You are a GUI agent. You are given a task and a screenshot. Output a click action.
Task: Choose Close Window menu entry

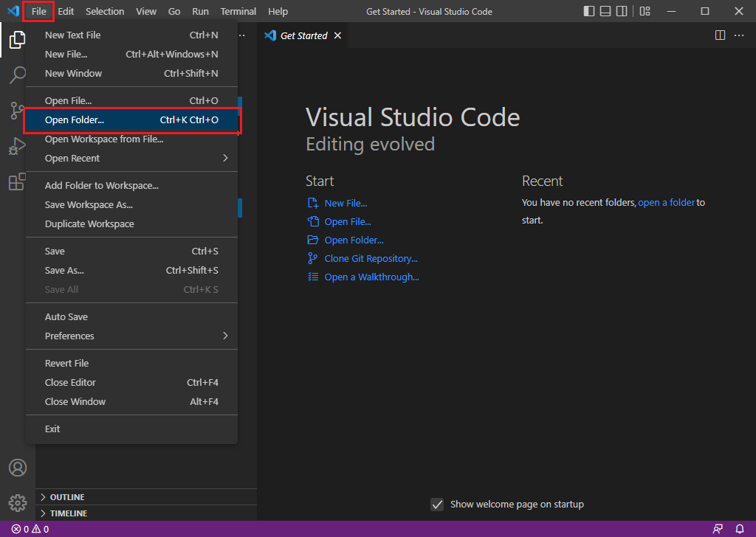(131, 402)
